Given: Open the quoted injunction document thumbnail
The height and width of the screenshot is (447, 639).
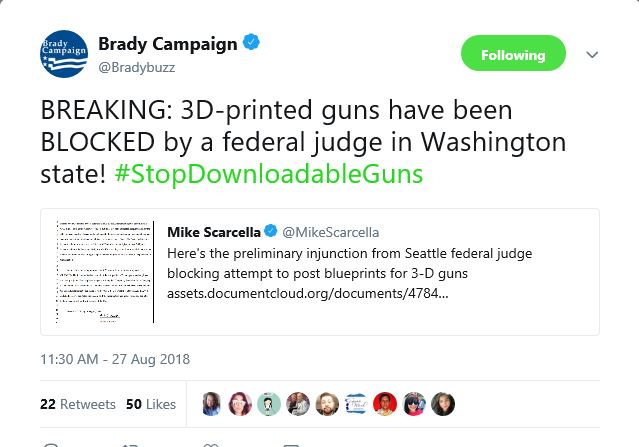Looking at the screenshot, I should (105, 272).
